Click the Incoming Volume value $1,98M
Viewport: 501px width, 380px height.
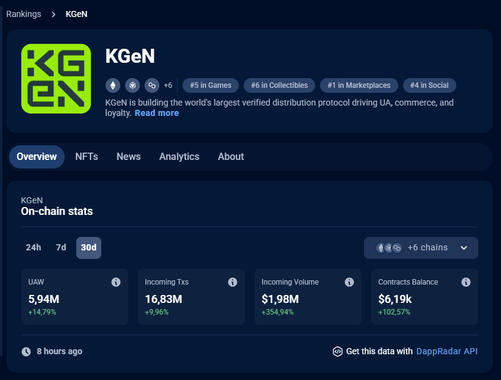coord(280,299)
